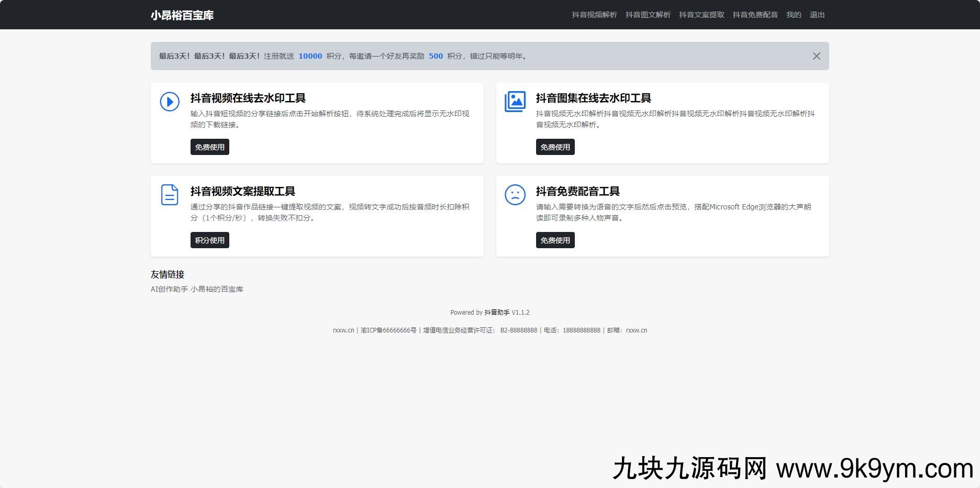Dismiss the promotion banner with the X
The height and width of the screenshot is (488, 980).
click(816, 56)
